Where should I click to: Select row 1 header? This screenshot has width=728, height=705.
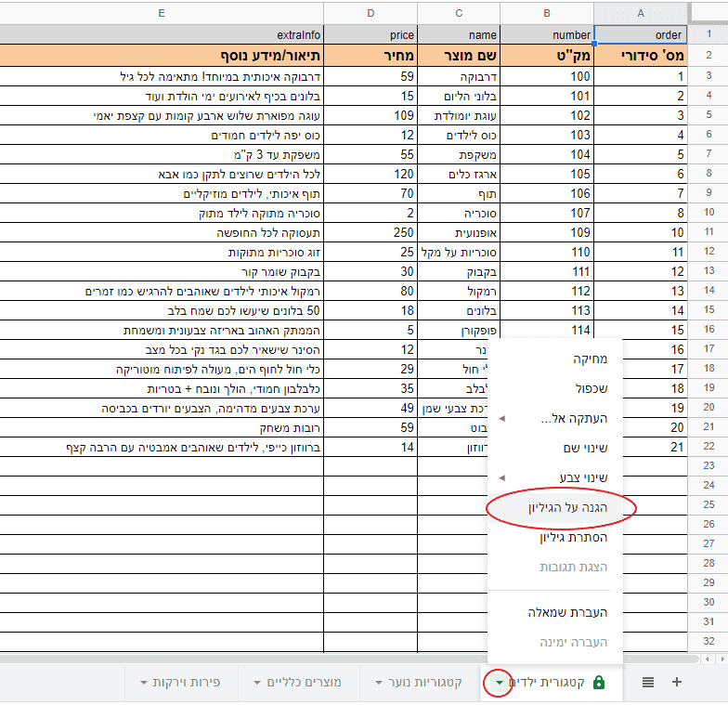coord(708,33)
